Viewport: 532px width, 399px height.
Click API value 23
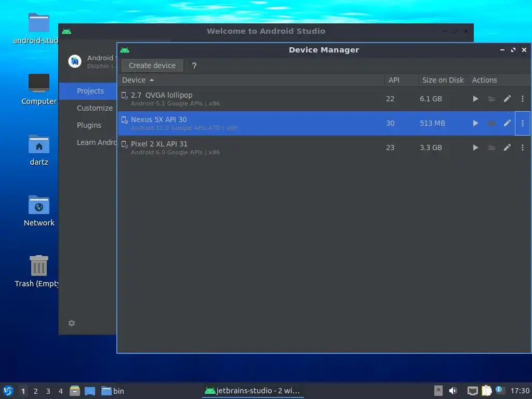click(x=390, y=148)
